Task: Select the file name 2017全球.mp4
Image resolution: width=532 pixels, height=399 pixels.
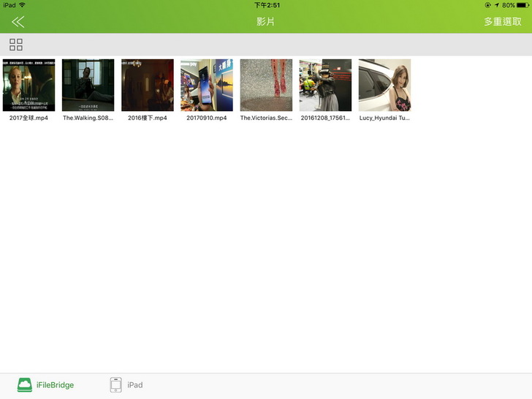Action: pyautogui.click(x=28, y=118)
